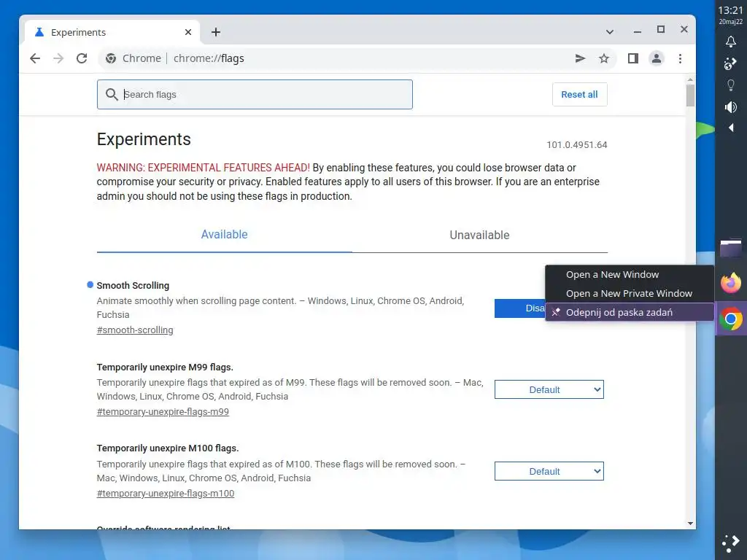Open the M100 flags Default dropdown

pos(549,471)
